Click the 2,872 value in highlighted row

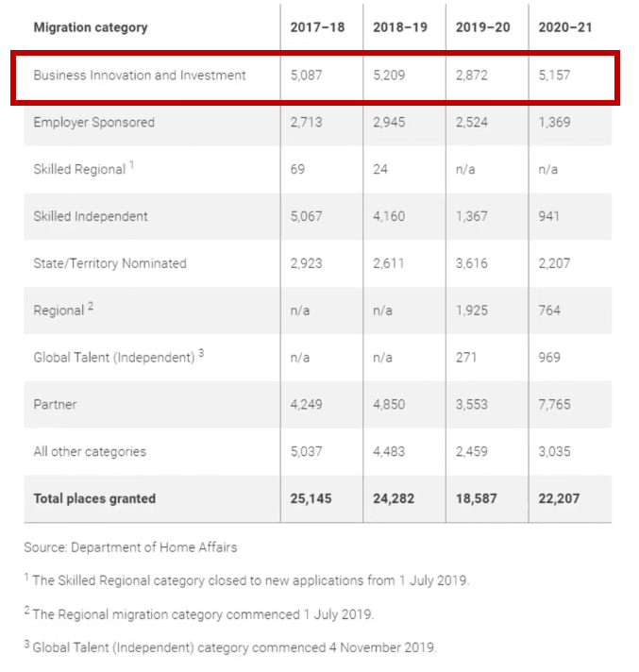pyautogui.click(x=471, y=76)
